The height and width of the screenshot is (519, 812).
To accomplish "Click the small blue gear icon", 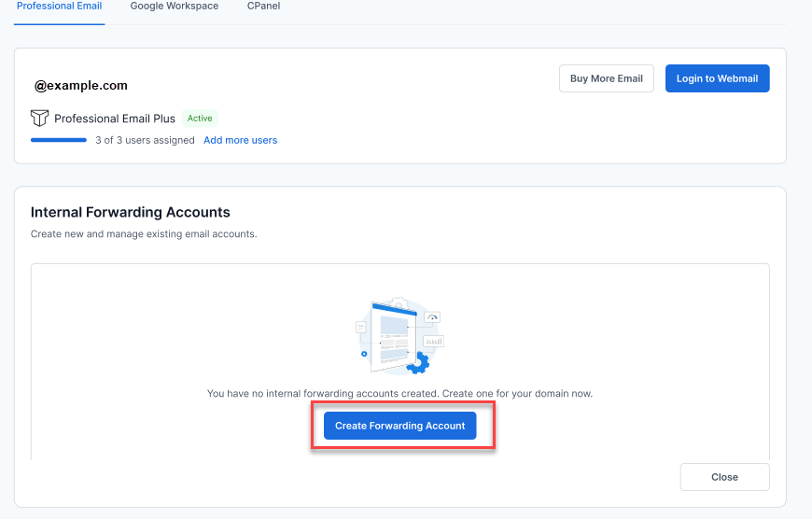I will click(364, 353).
